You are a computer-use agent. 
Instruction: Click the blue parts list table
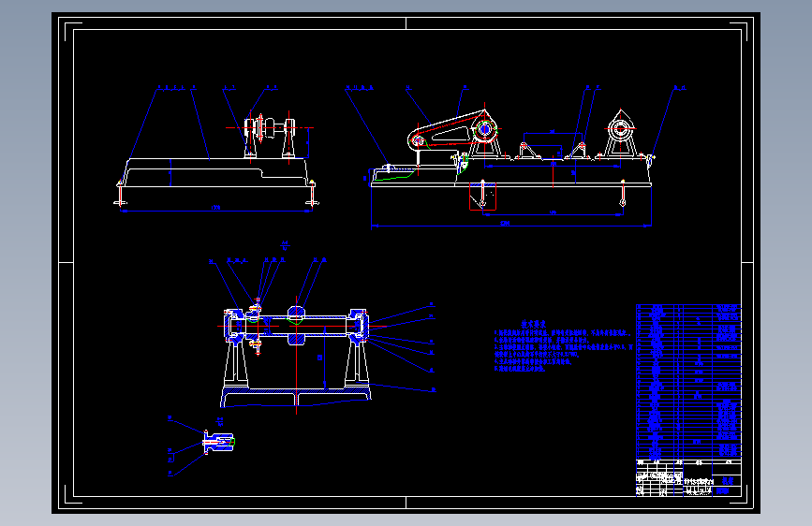coord(688,381)
